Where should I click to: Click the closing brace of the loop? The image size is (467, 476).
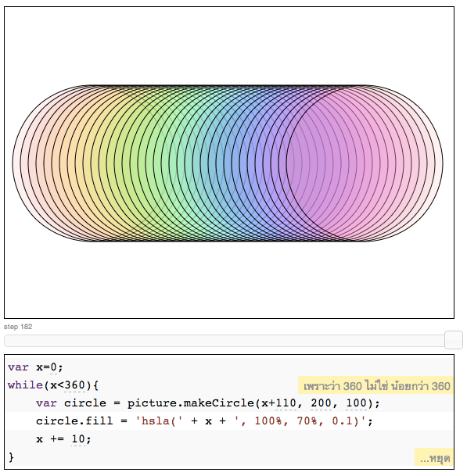click(x=11, y=457)
